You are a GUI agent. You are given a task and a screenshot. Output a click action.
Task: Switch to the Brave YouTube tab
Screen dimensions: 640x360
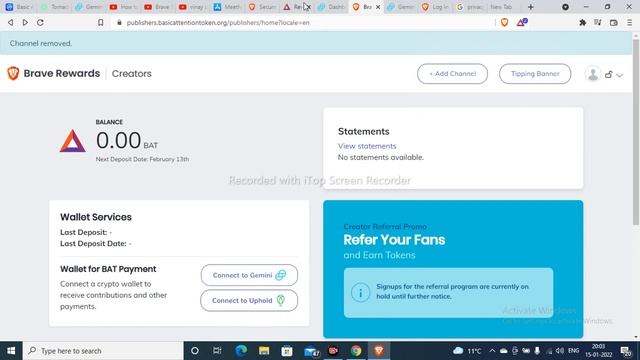tap(158, 7)
